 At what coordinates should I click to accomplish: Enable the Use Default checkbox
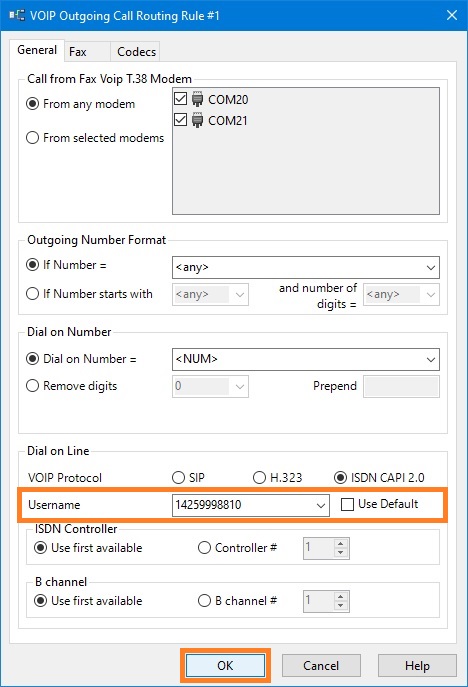click(347, 504)
